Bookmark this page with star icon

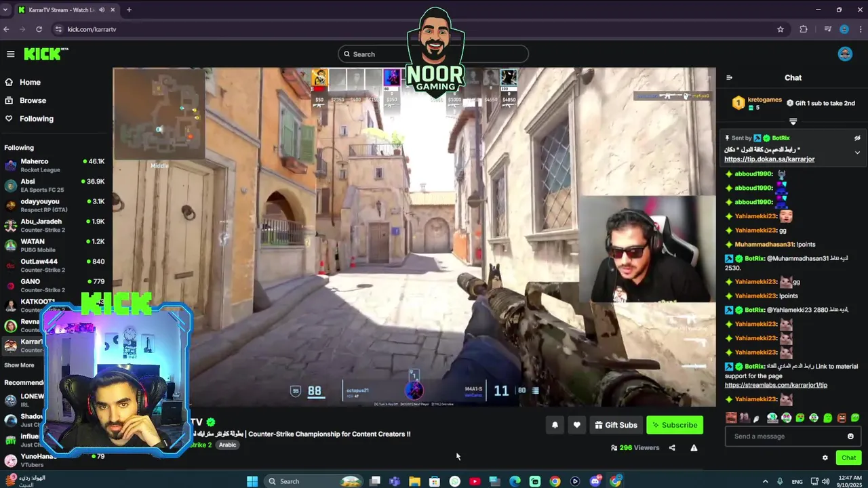tap(781, 29)
